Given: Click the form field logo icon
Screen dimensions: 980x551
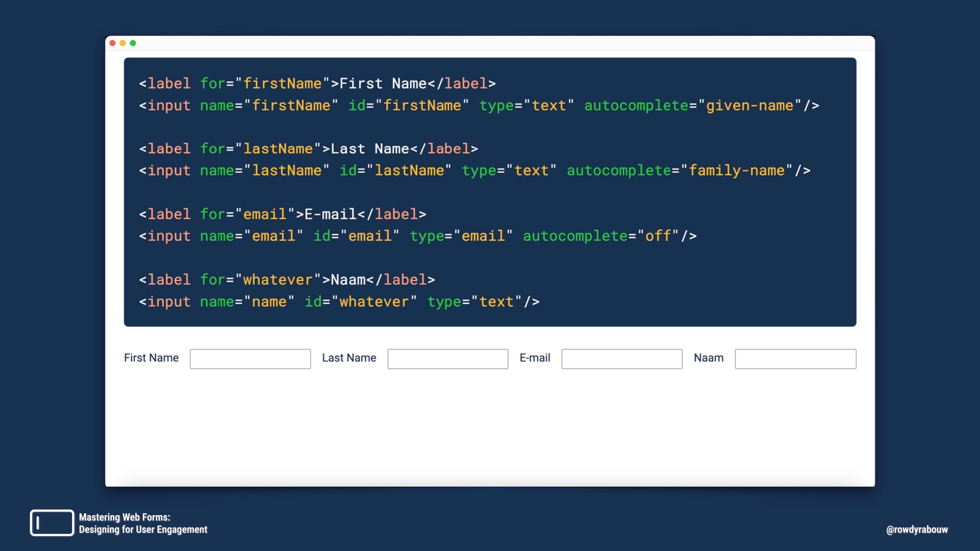Looking at the screenshot, I should tap(52, 523).
